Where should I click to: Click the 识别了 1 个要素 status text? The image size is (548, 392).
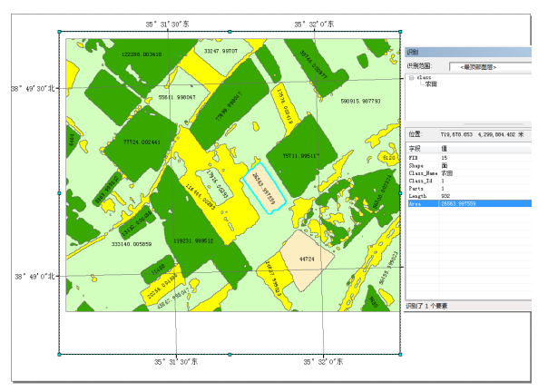pos(426,306)
